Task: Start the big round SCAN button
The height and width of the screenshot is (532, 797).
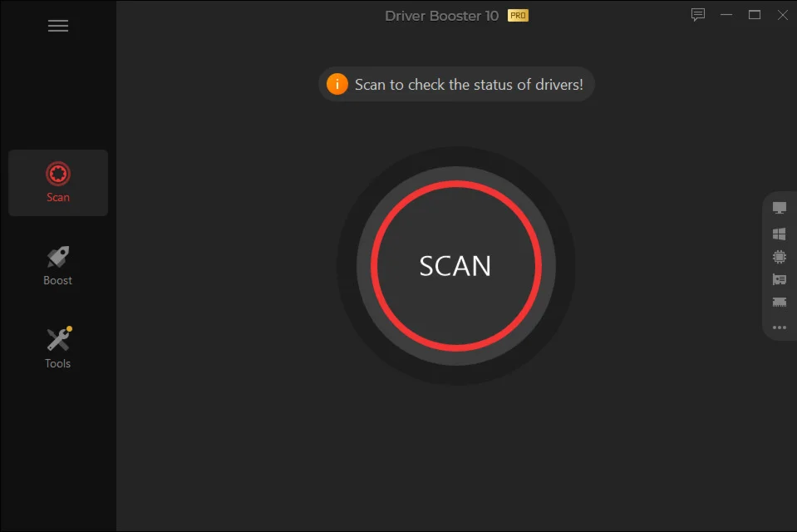Action: click(x=456, y=265)
